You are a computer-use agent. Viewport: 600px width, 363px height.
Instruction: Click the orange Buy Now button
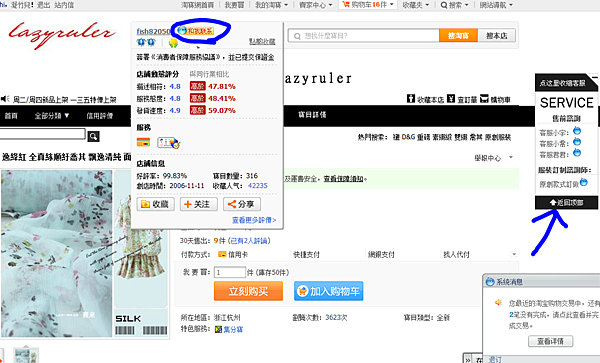tap(248, 291)
